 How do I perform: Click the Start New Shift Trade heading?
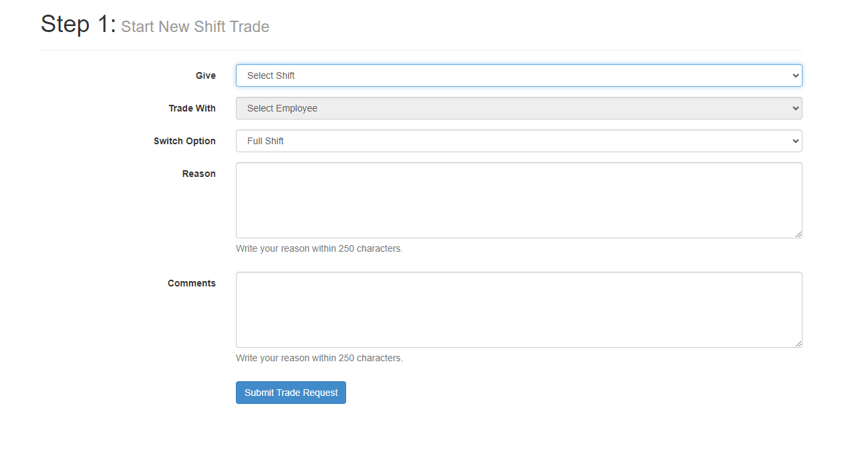[195, 27]
